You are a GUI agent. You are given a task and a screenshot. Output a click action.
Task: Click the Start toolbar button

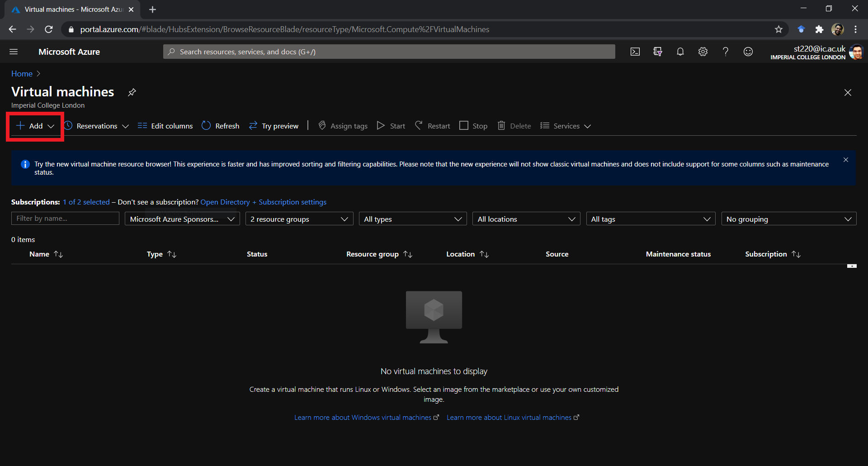tap(391, 126)
